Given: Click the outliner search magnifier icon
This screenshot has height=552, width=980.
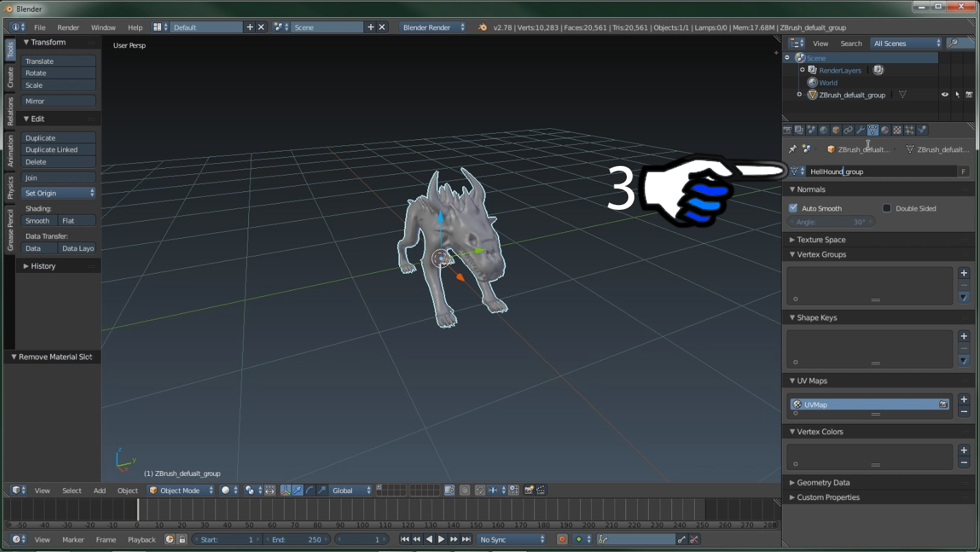Looking at the screenshot, I should point(953,43).
